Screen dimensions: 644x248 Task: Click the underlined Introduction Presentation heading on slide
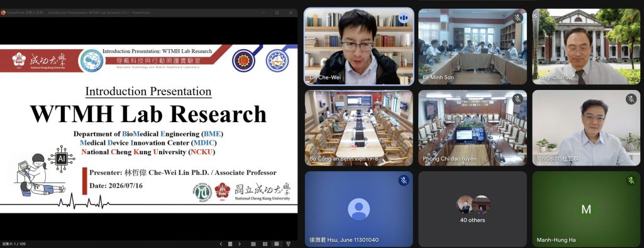148,91
